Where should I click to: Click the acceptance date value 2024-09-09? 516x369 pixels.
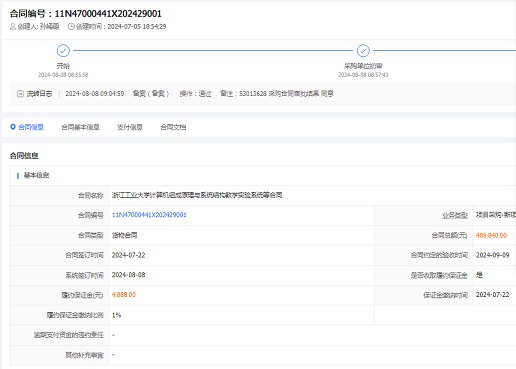click(492, 255)
